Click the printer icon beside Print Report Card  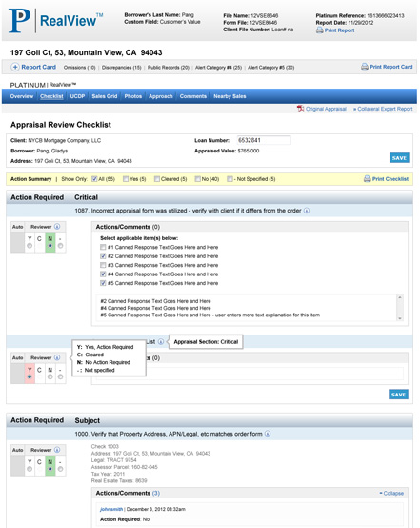365,67
